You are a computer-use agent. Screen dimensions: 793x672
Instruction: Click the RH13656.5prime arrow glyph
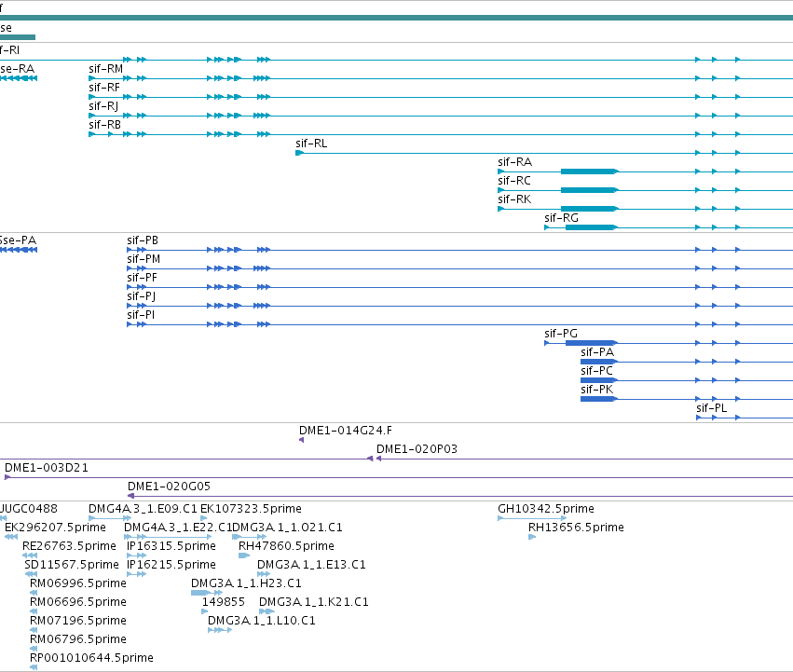click(x=532, y=537)
